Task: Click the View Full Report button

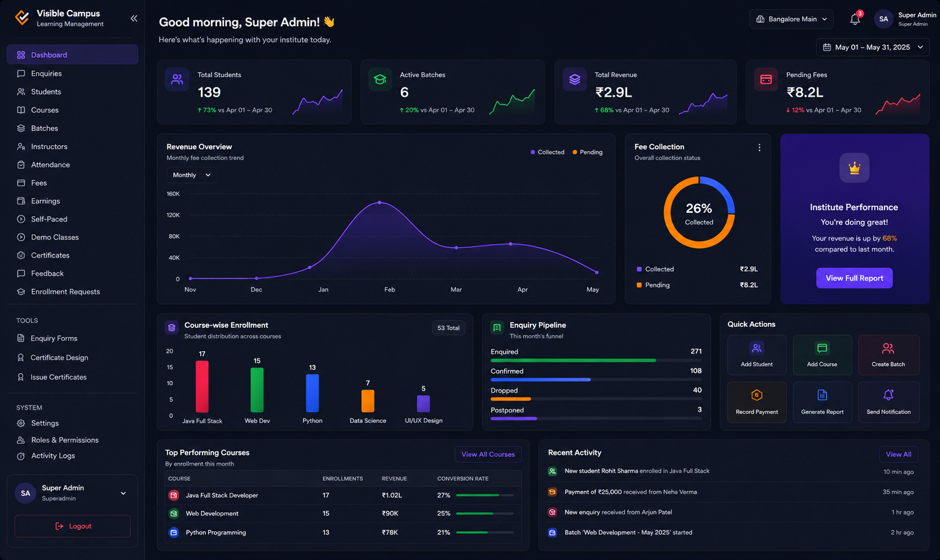Action: point(854,278)
